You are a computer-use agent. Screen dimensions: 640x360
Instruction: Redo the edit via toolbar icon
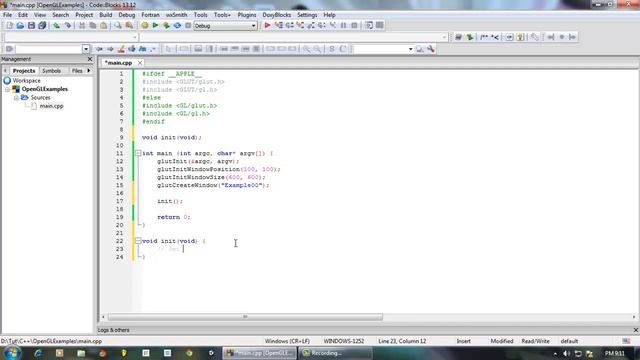point(68,25)
